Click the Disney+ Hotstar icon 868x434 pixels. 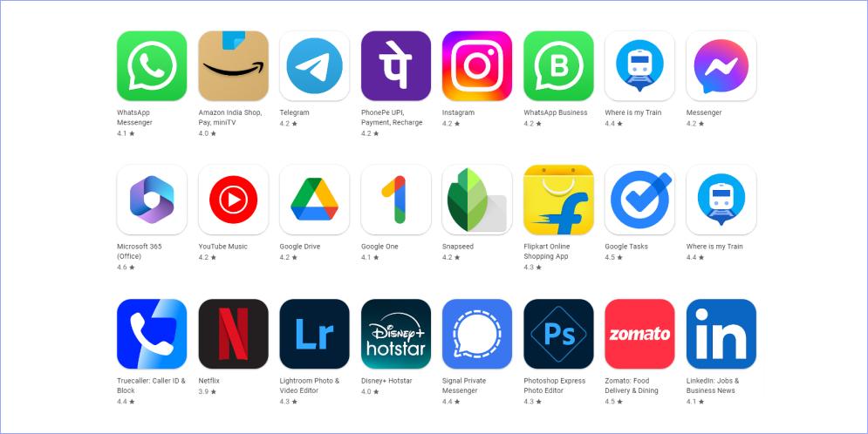click(x=396, y=334)
